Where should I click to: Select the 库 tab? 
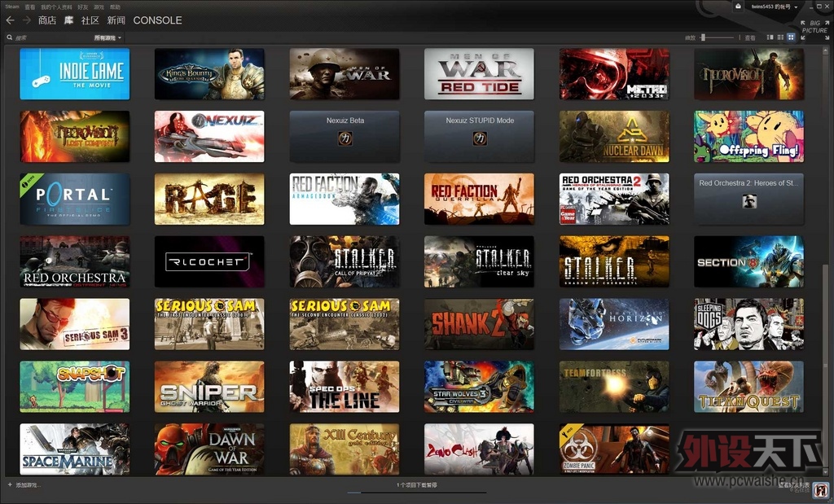pyautogui.click(x=68, y=20)
